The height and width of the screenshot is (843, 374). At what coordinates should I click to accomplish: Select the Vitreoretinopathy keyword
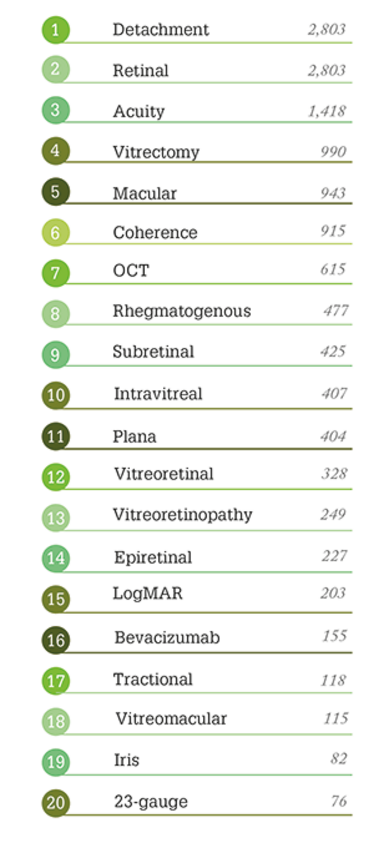(182, 515)
